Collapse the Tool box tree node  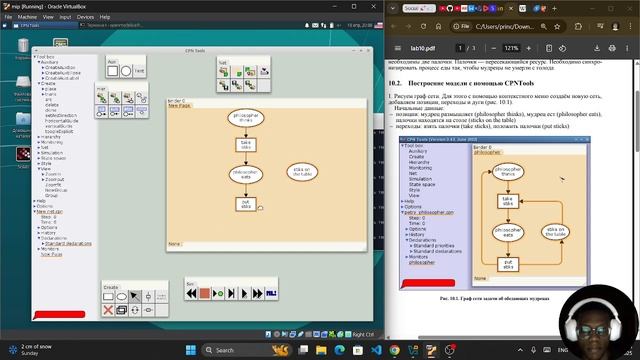[35, 57]
